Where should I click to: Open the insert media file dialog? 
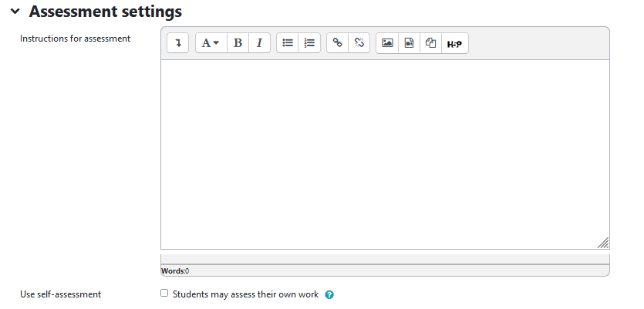click(x=409, y=43)
